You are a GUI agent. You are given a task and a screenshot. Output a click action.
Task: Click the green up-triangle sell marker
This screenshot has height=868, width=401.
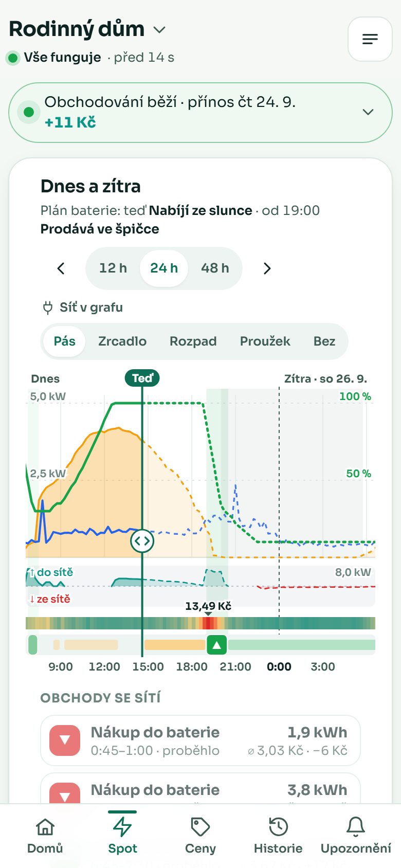(217, 645)
